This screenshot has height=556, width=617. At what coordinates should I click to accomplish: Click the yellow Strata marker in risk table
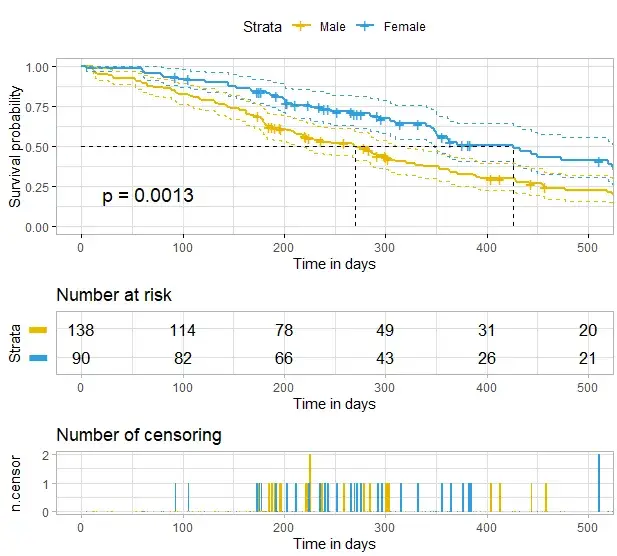pyautogui.click(x=38, y=330)
